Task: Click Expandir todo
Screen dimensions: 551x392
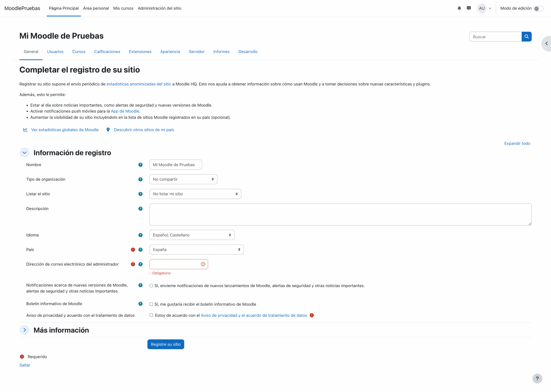Action: pos(517,143)
